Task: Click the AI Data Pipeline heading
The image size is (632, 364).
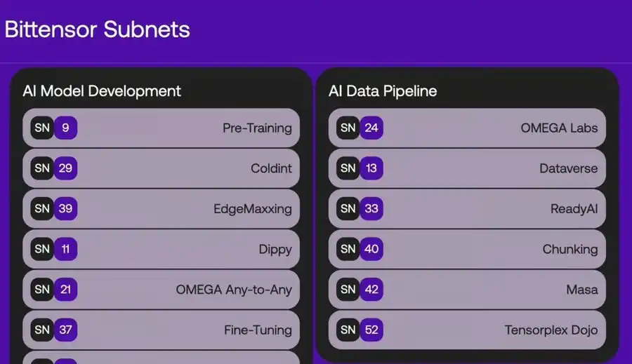Action: click(383, 91)
